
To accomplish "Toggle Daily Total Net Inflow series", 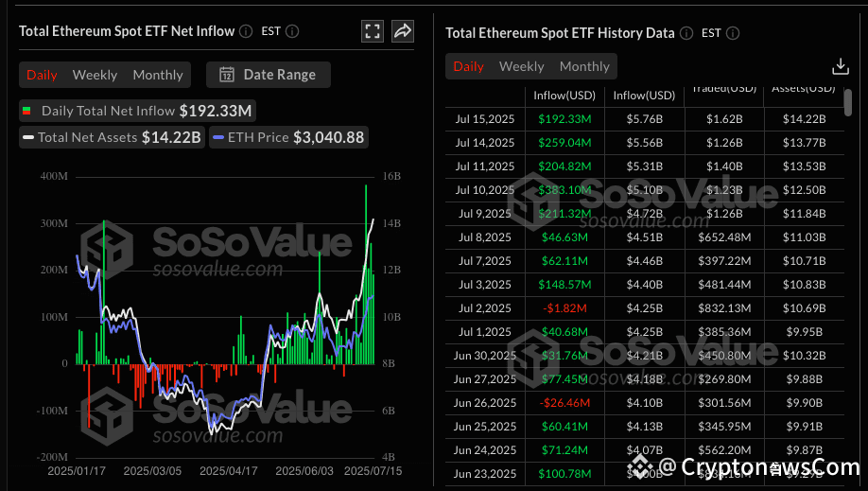I will click(x=137, y=111).
